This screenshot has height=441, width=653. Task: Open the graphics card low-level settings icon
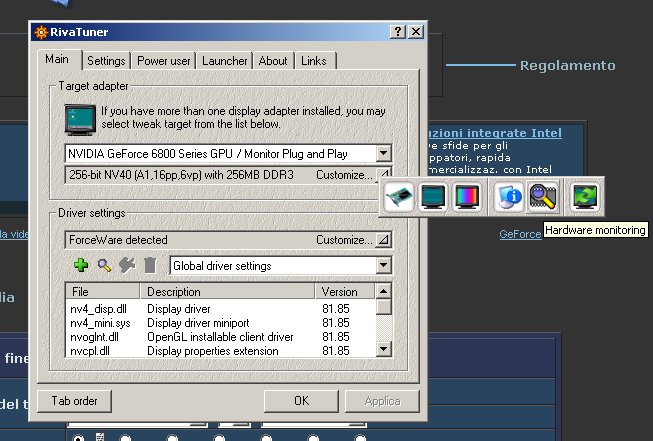point(399,197)
